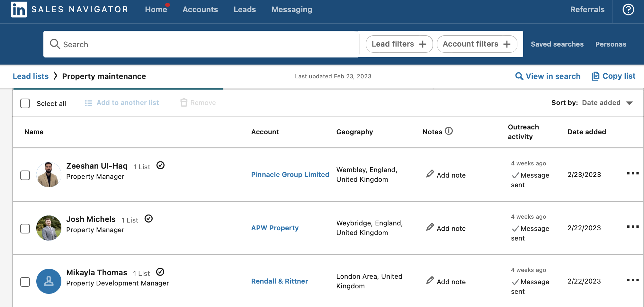Click Add note text for Josh Michels

click(x=451, y=229)
